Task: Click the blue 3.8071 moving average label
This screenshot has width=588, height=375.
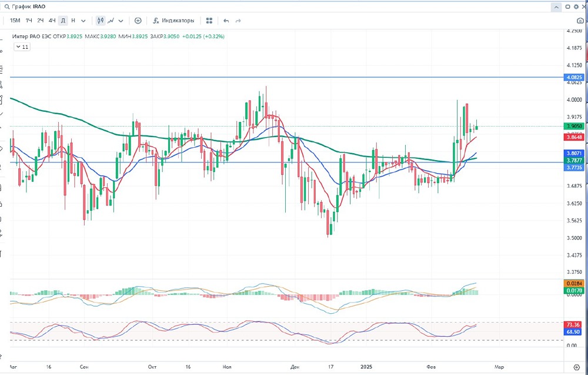Action: pyautogui.click(x=575, y=153)
